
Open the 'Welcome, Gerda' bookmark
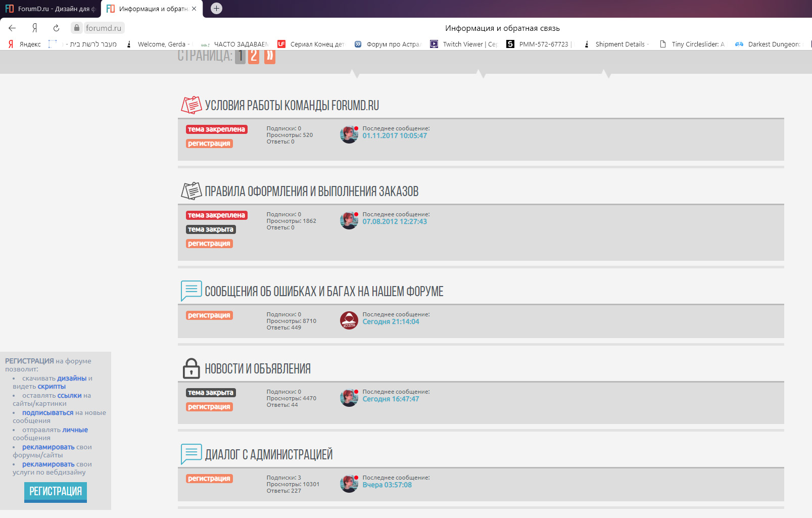pyautogui.click(x=158, y=44)
